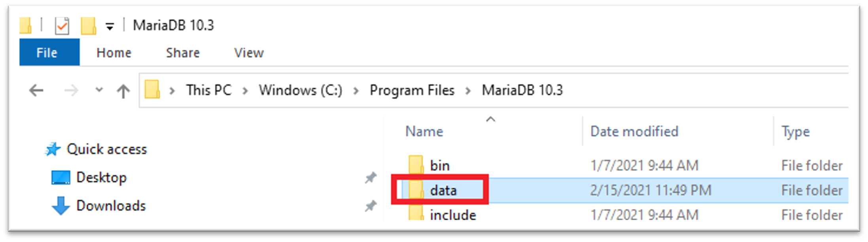Select the data folder icon
868x242 pixels.
416,190
